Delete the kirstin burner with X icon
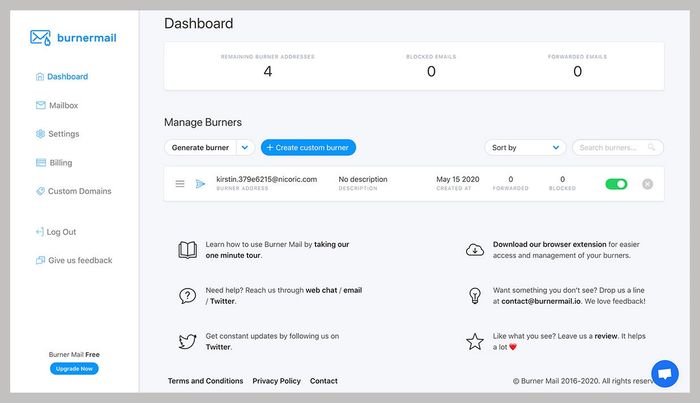Screen dimensions: 700x403 [x=647, y=184]
